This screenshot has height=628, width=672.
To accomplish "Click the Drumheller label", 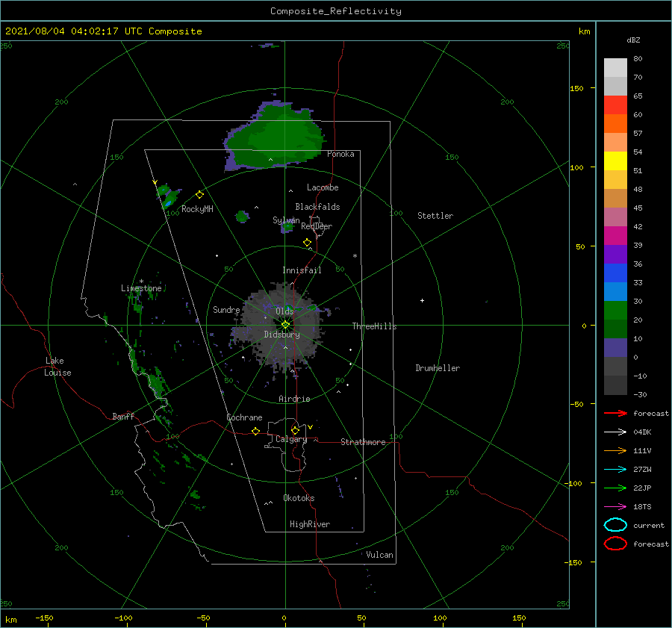I will 438,368.
